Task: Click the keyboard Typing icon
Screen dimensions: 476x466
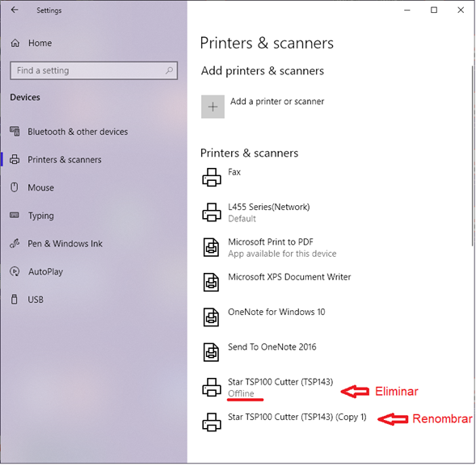Action: (x=15, y=215)
